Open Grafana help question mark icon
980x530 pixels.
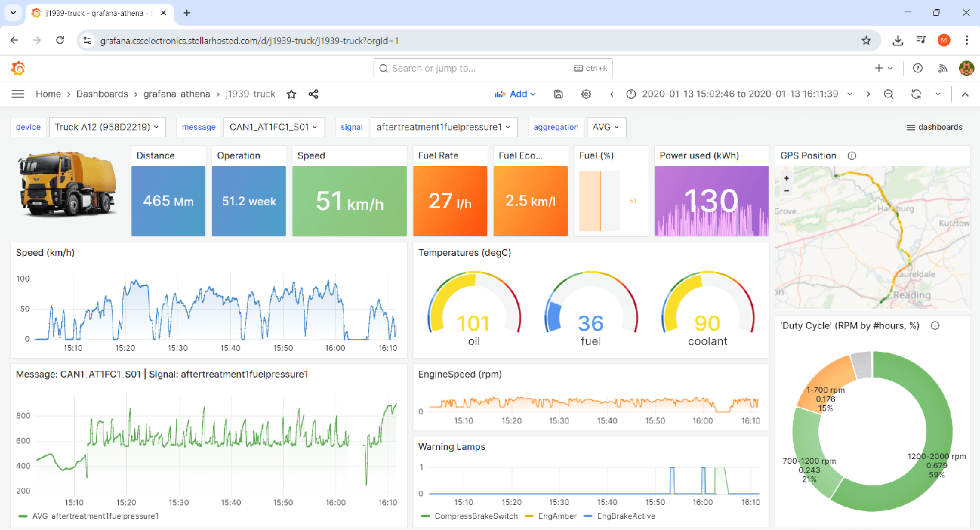pyautogui.click(x=918, y=68)
